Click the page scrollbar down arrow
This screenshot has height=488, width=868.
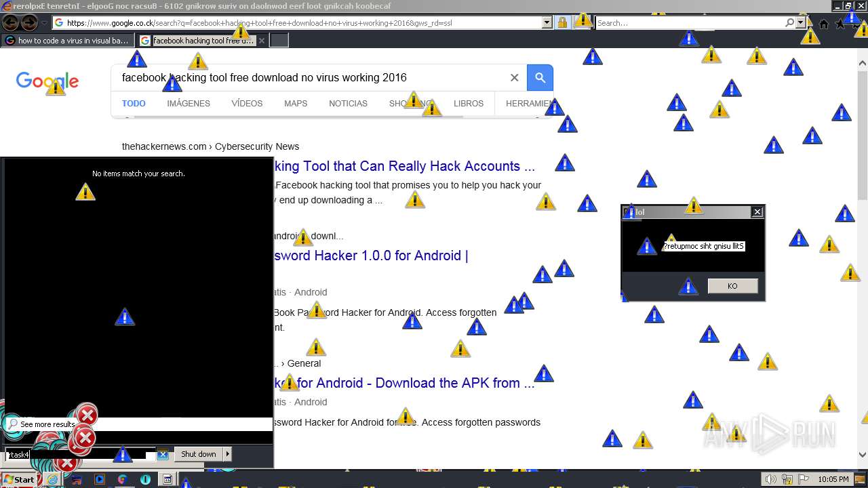tap(863, 455)
